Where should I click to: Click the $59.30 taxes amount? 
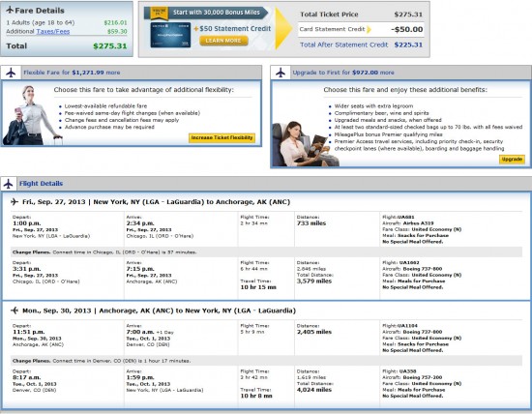pyautogui.click(x=117, y=32)
